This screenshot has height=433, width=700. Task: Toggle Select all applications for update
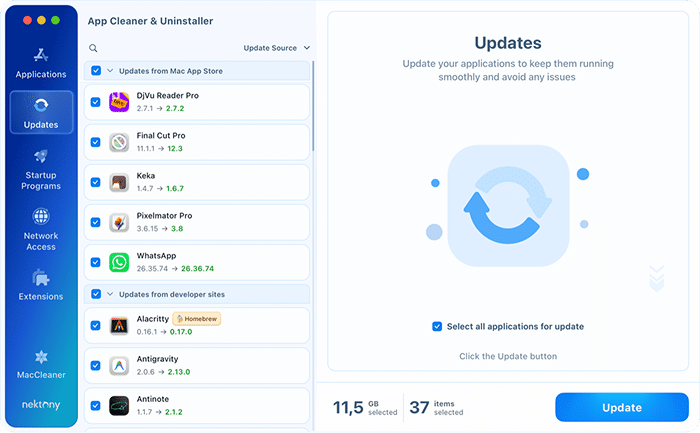click(x=437, y=326)
